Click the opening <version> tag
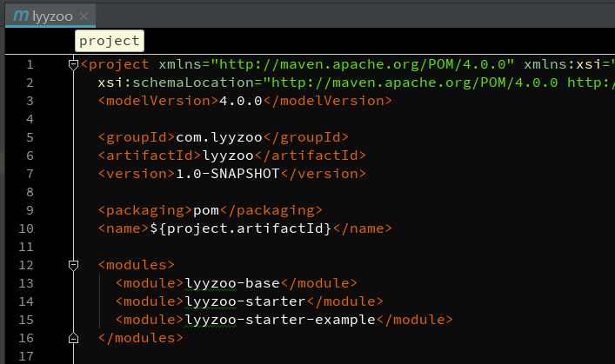This screenshot has height=364, width=615. 137,174
